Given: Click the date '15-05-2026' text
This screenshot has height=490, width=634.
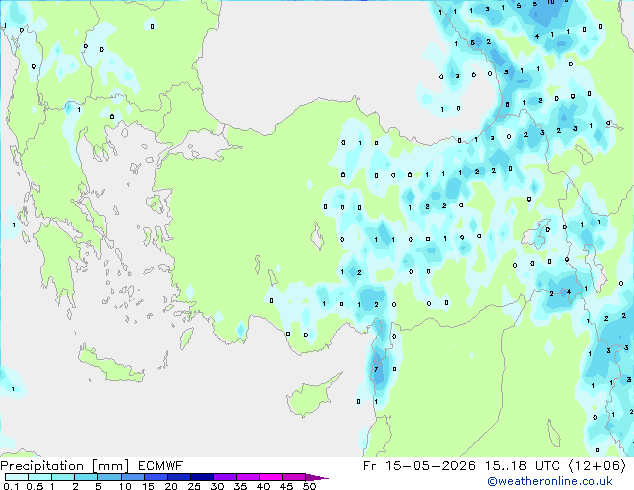Looking at the screenshot, I should (430, 466).
